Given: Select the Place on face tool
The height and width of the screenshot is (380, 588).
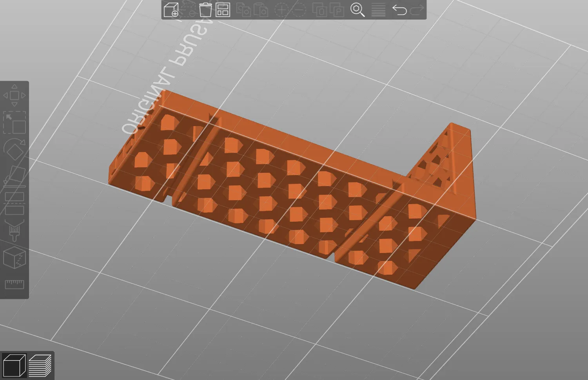Looking at the screenshot, I should [x=15, y=176].
